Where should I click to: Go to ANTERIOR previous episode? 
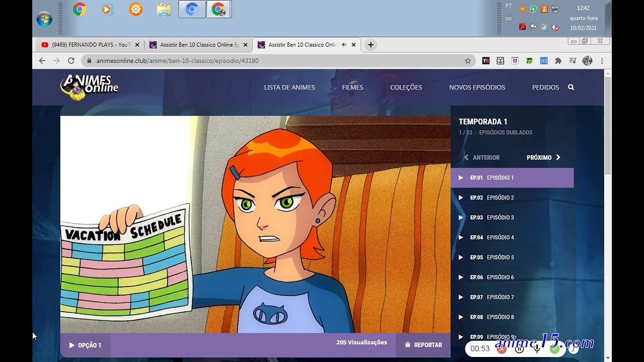tap(481, 157)
